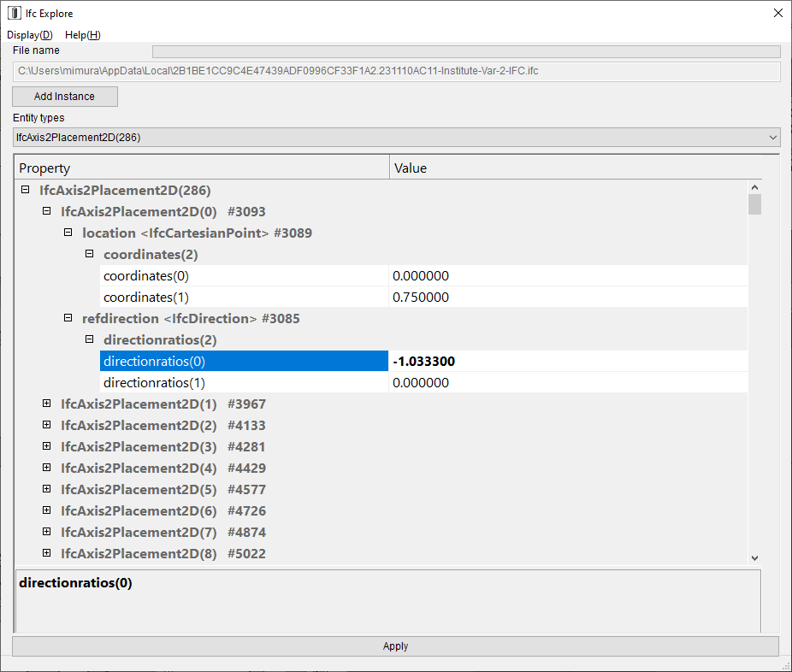Select the IfcAxis2Placement2D(5) #4577 label

click(163, 489)
